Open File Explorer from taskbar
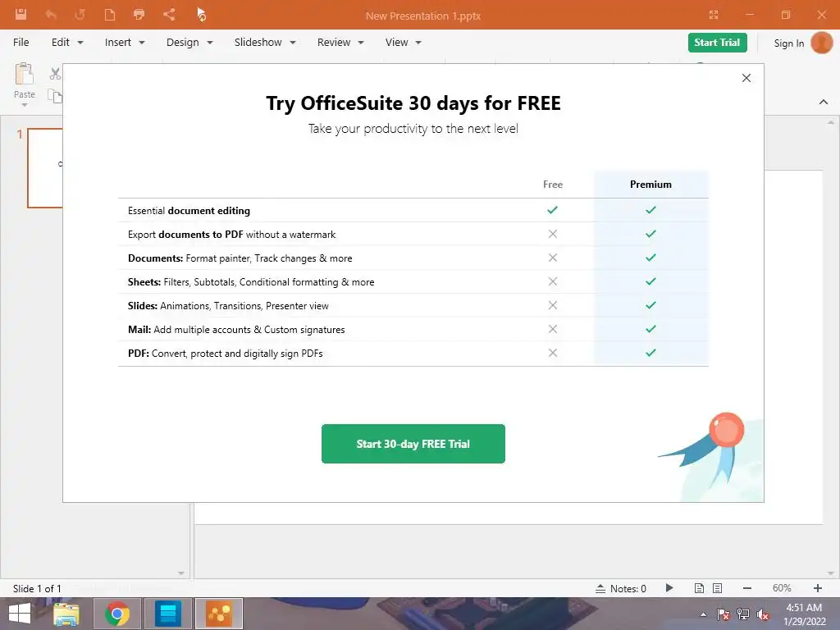Image resolution: width=840 pixels, height=630 pixels. (x=66, y=614)
